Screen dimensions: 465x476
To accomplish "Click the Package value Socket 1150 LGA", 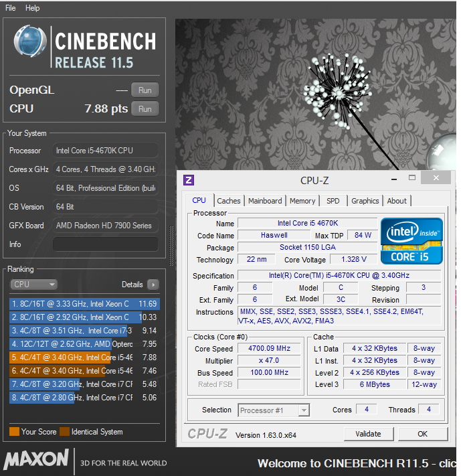I will pos(308,247).
